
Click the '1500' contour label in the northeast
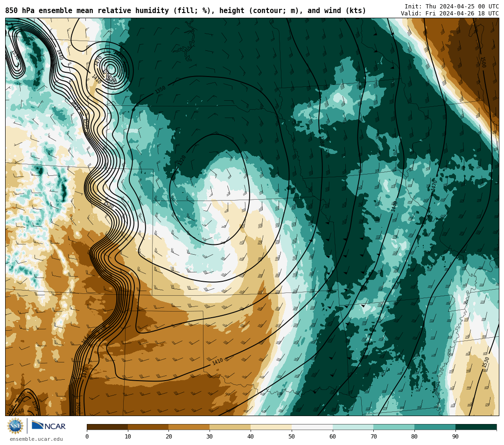tap(483, 62)
